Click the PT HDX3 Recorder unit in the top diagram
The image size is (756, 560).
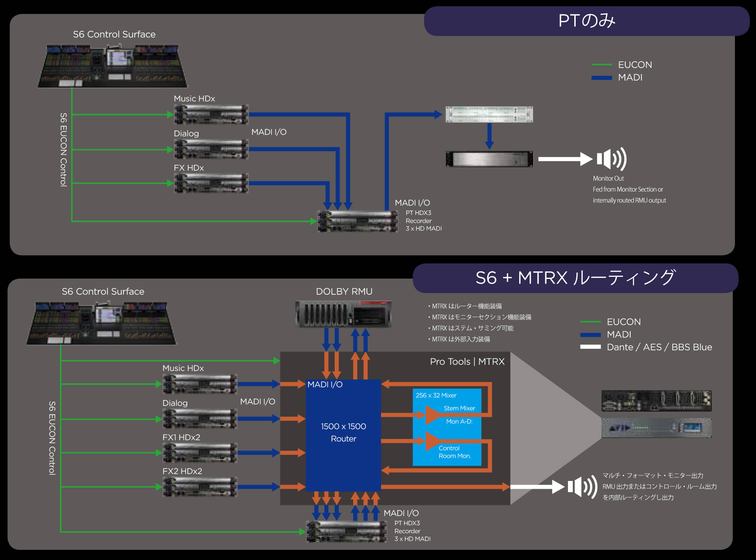pos(358,221)
